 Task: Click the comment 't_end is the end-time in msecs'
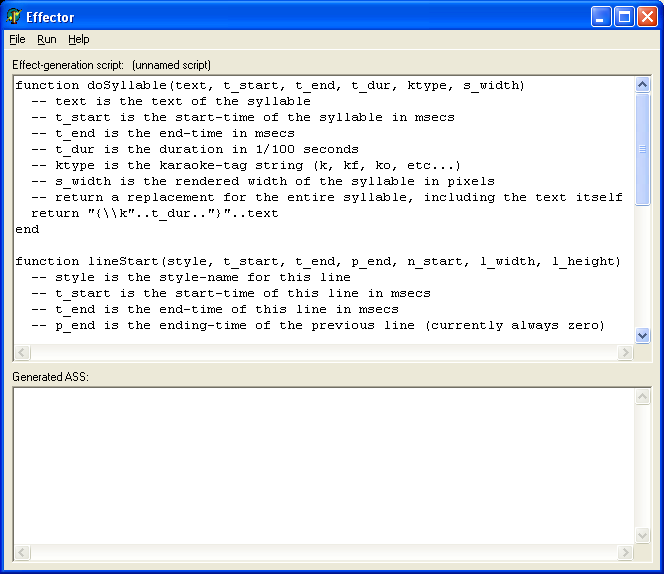click(x=163, y=134)
